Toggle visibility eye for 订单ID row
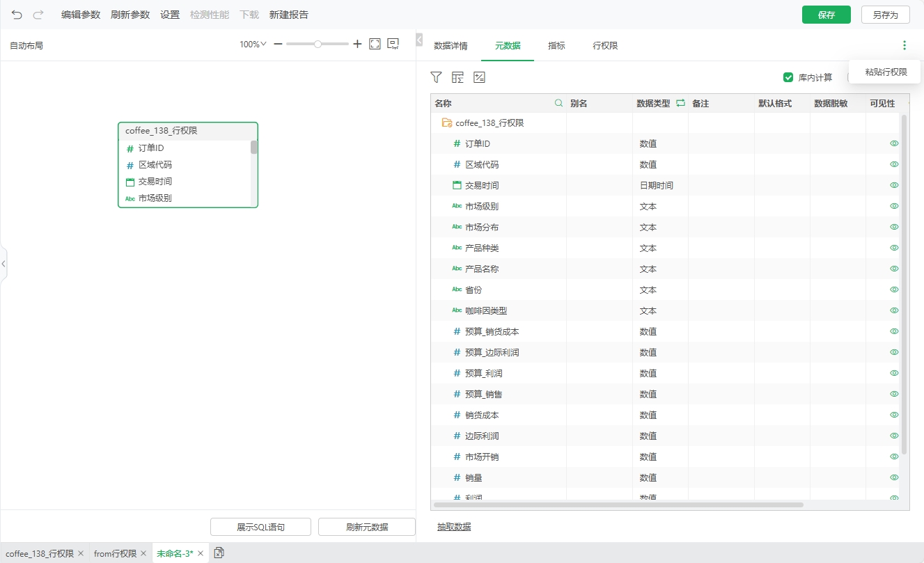924x563 pixels. (894, 143)
